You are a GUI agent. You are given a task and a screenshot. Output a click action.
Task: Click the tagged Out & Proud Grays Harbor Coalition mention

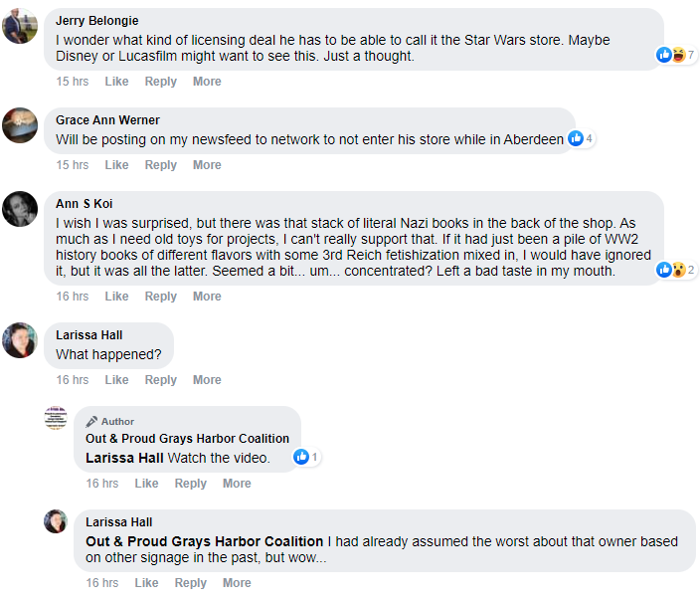[x=205, y=541]
